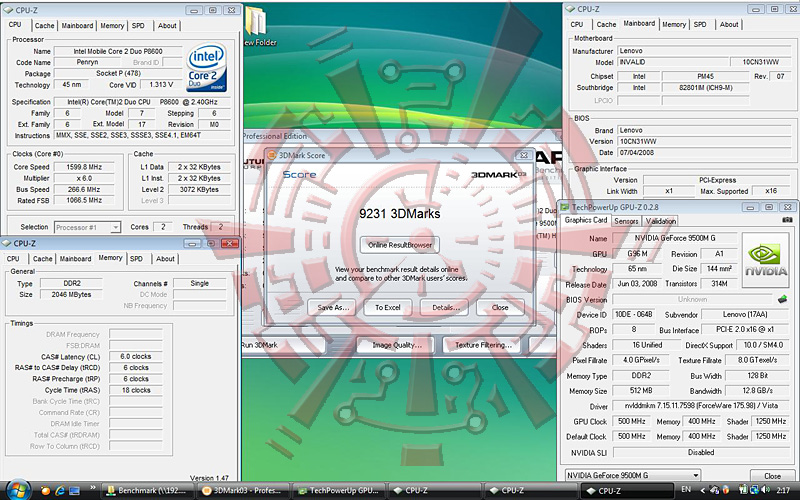Click the 9231 3DMarks score text
This screenshot has width=800, height=500.
click(399, 213)
